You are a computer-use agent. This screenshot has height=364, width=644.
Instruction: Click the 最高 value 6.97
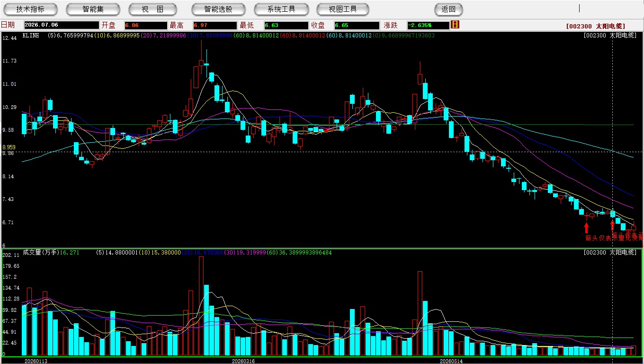215,25
